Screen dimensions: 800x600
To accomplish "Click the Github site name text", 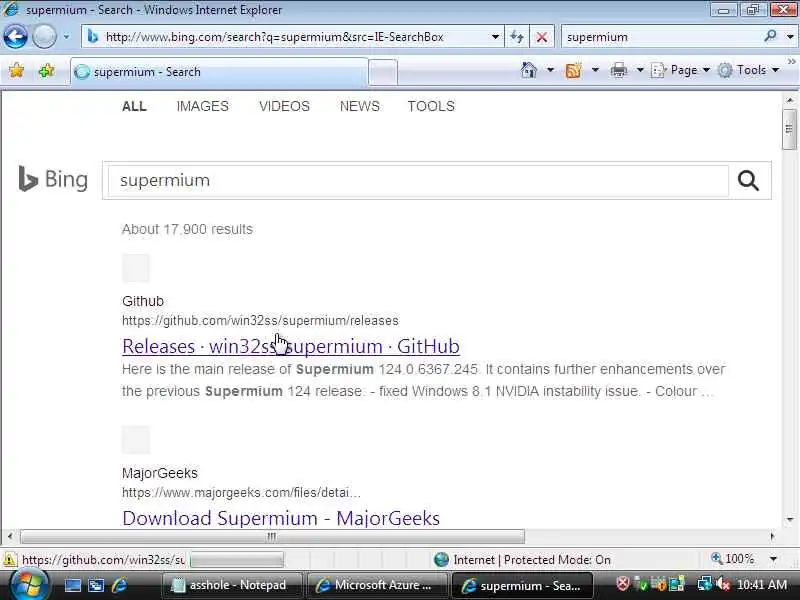I will click(x=143, y=302).
